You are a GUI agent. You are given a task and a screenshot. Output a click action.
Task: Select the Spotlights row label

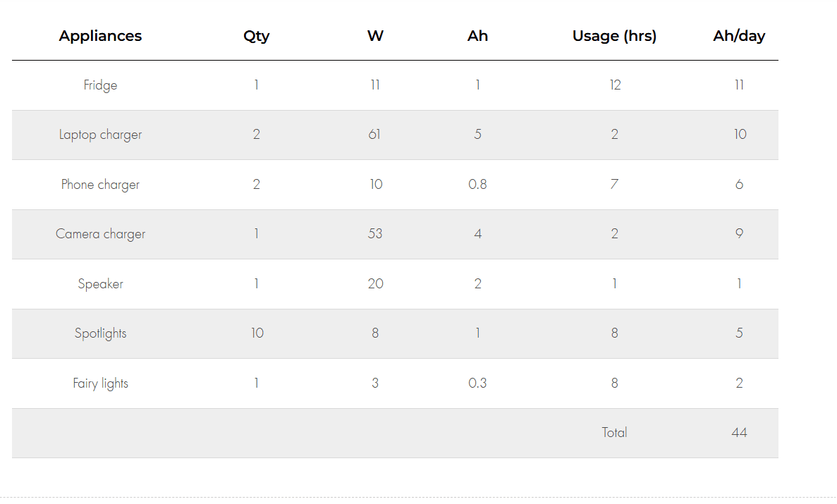[100, 333]
